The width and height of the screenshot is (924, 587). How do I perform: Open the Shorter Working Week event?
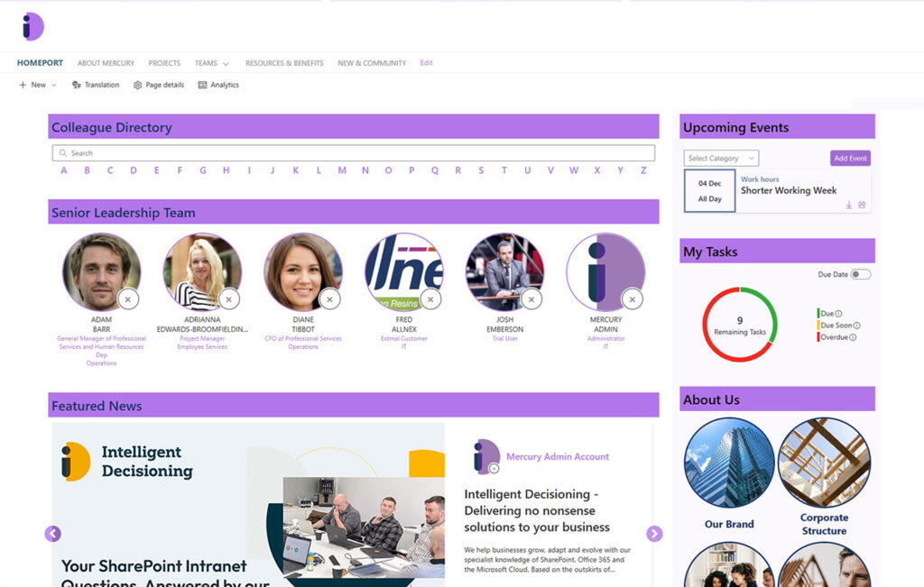tap(789, 190)
